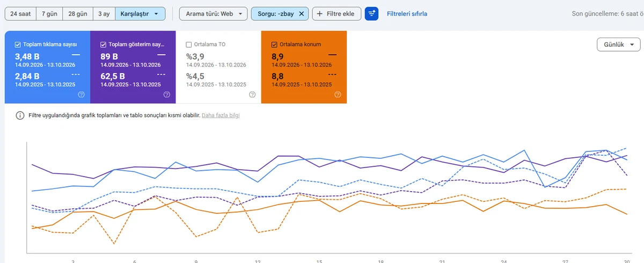This screenshot has width=644, height=263.
Task: Click Son güncelleme status text
Action: (609, 13)
